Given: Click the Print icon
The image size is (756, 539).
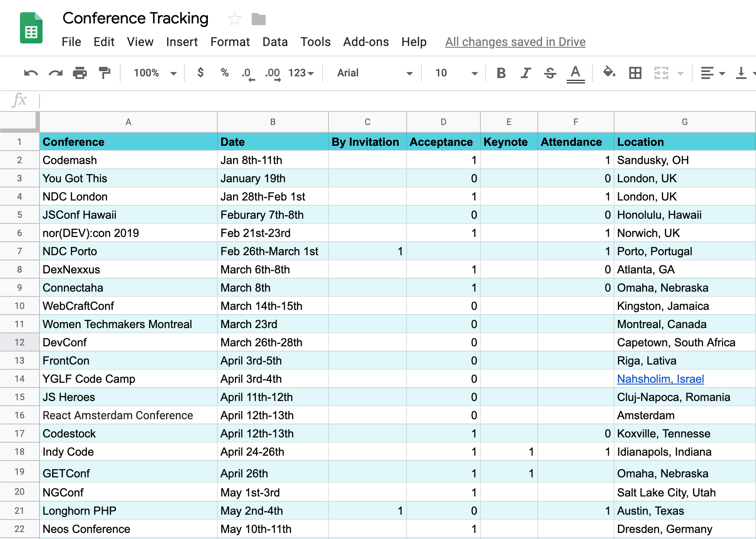Looking at the screenshot, I should point(80,73).
